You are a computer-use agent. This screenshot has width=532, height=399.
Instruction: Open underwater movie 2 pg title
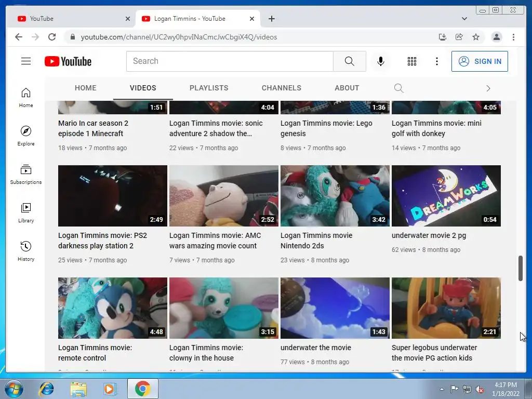(x=429, y=235)
